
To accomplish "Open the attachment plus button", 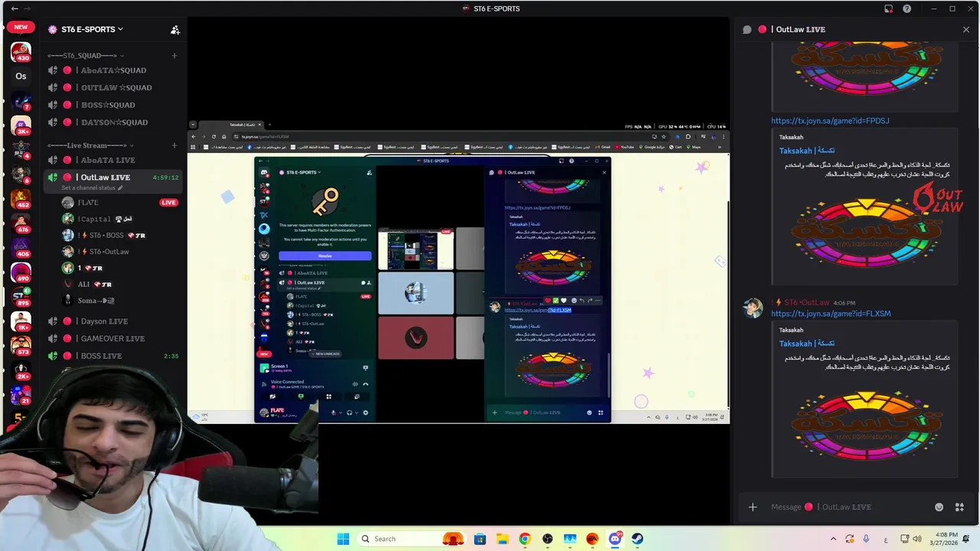I will [x=753, y=507].
